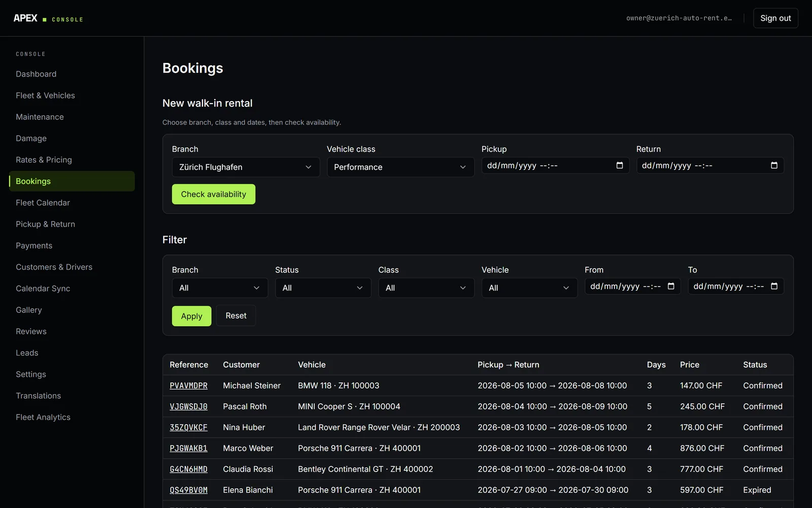
Task: Click price 245.00 CHF
Action: [x=702, y=406]
